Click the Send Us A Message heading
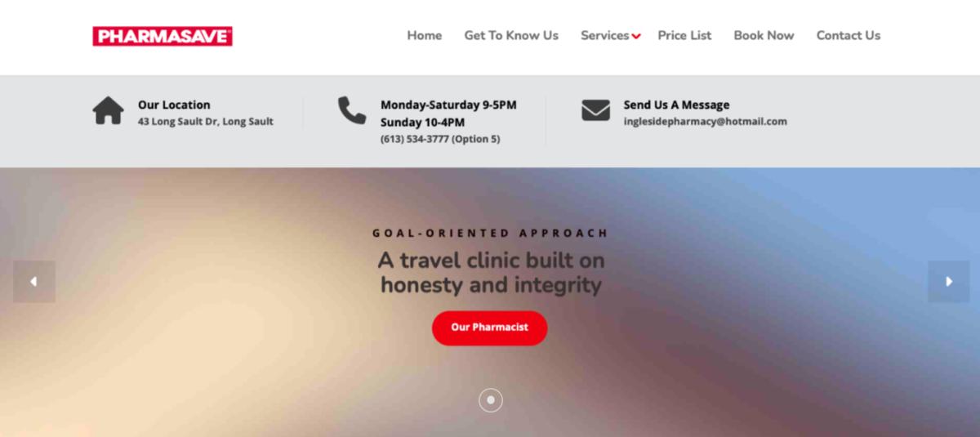Screen dimensions: 980x437 click(x=677, y=105)
